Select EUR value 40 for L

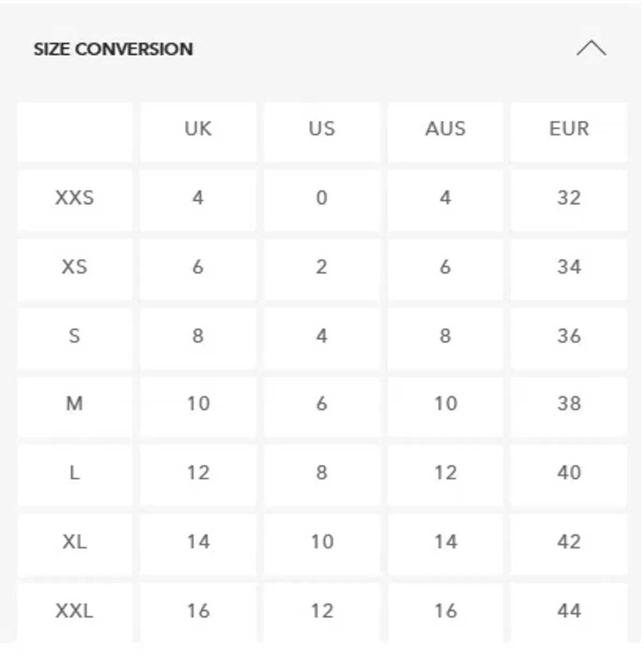[x=569, y=473]
